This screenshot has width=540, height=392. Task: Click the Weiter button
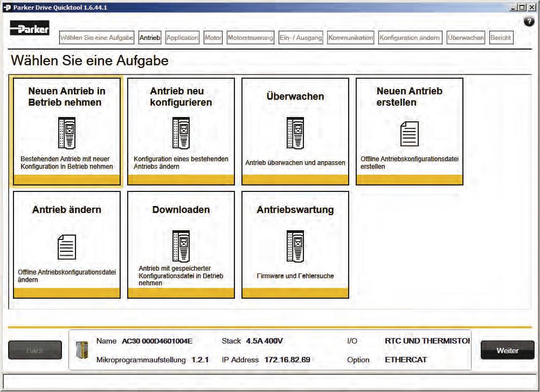pos(508,350)
